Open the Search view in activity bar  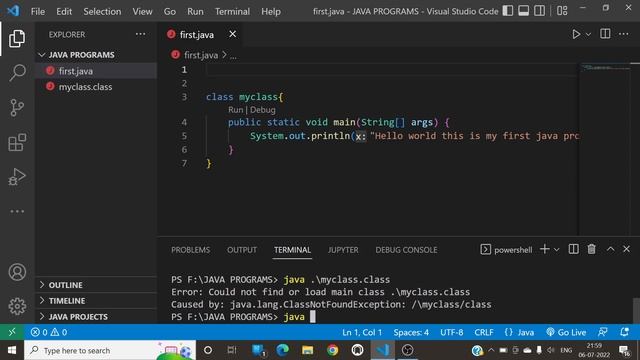17,73
